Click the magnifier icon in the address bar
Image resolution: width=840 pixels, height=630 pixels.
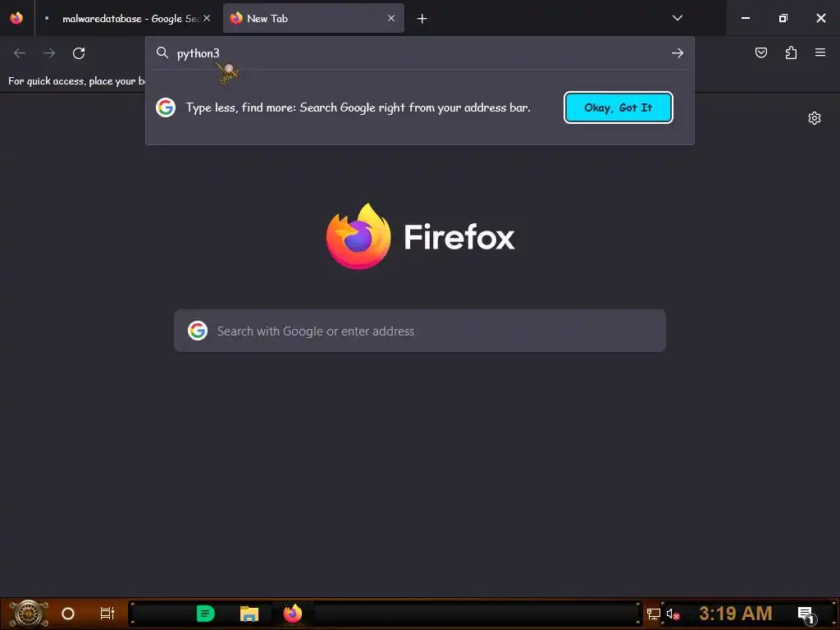pyautogui.click(x=162, y=52)
